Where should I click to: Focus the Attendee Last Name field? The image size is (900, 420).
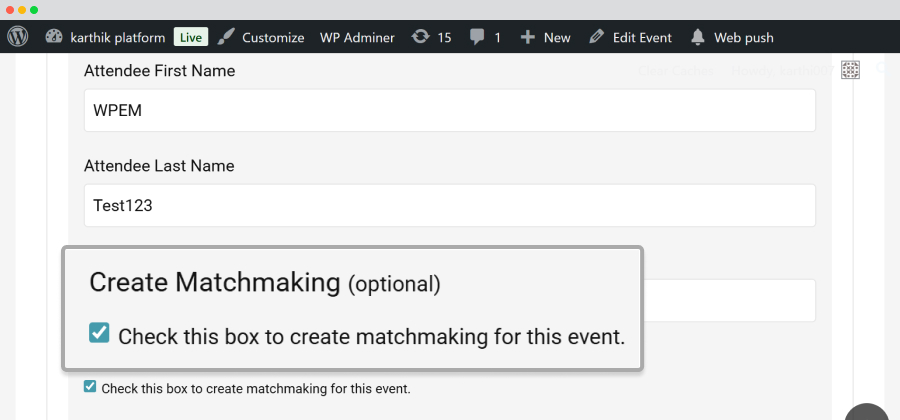(x=449, y=205)
